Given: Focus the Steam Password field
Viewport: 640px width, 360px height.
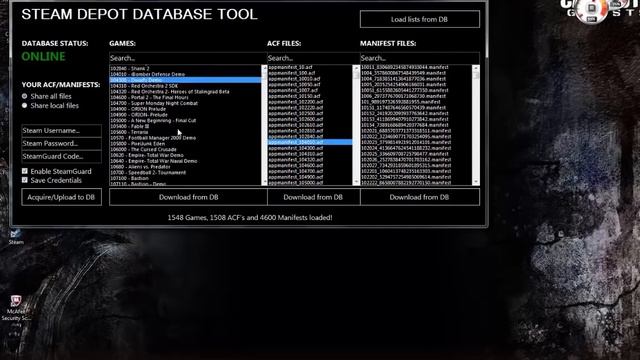Looking at the screenshot, I should tap(61, 144).
